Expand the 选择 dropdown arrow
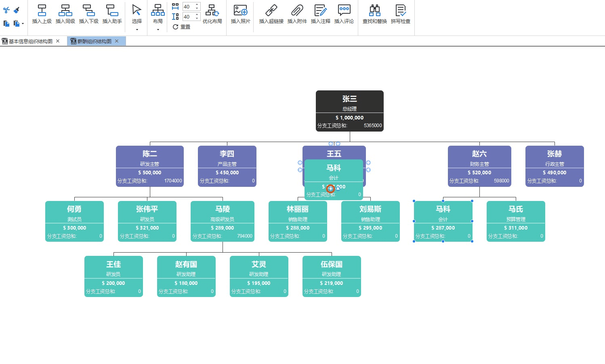Screen dimensions: 605x364 tap(137, 29)
